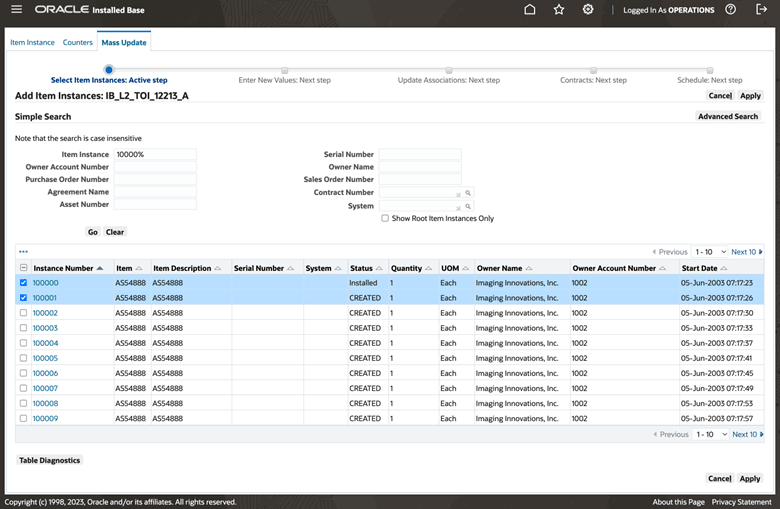Image resolution: width=780 pixels, height=509 pixels.
Task: Sort Item column ascending arrow
Action: pos(139,268)
